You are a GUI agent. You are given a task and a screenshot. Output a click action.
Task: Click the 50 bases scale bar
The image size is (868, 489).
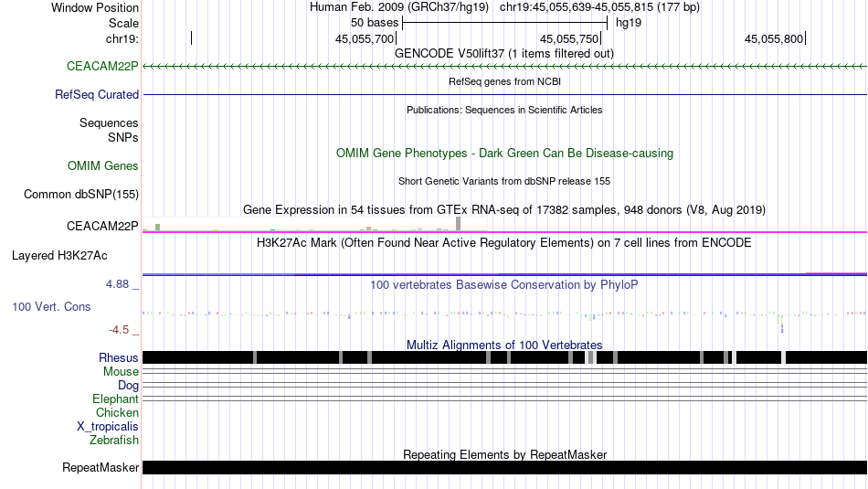click(505, 23)
